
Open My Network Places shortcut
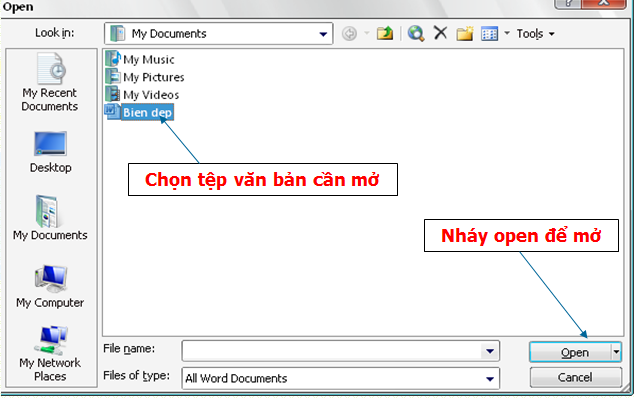(50, 354)
